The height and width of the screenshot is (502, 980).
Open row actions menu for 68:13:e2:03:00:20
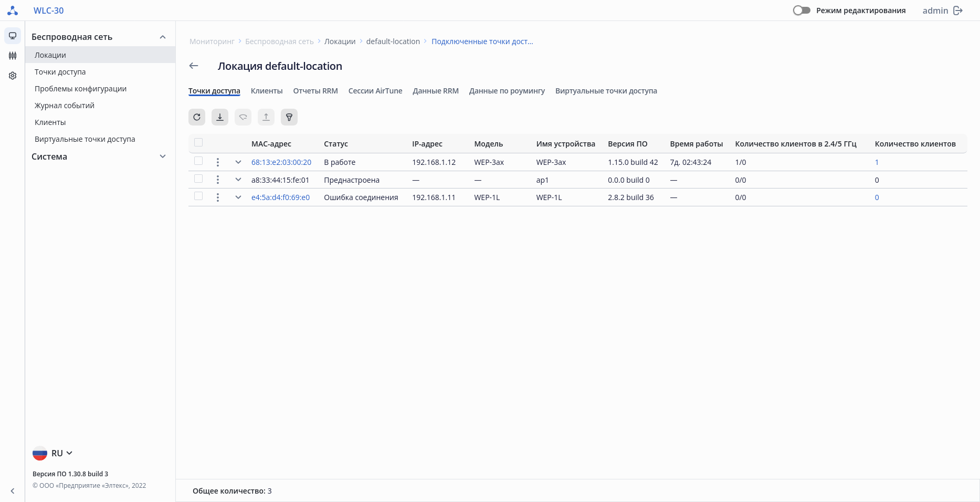tap(218, 162)
